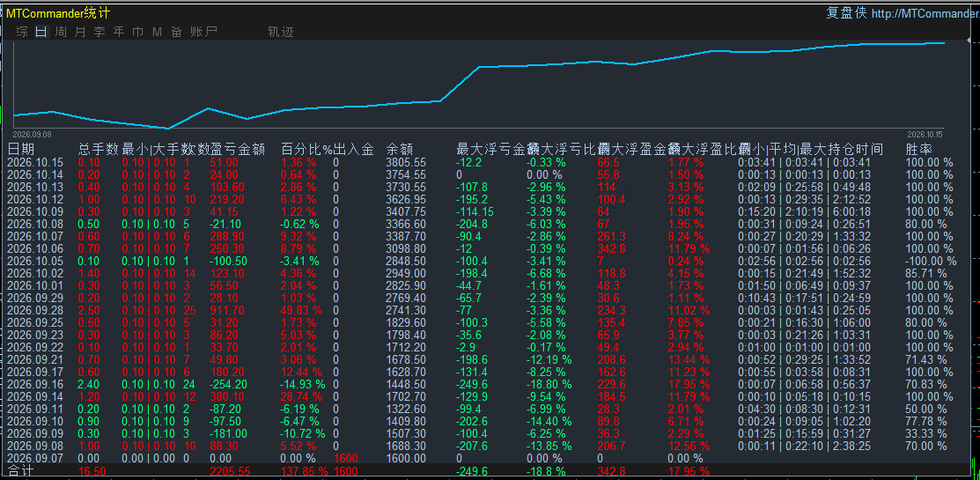Switch to the 月 monthly tab
Screen dimensions: 980x480
point(80,32)
